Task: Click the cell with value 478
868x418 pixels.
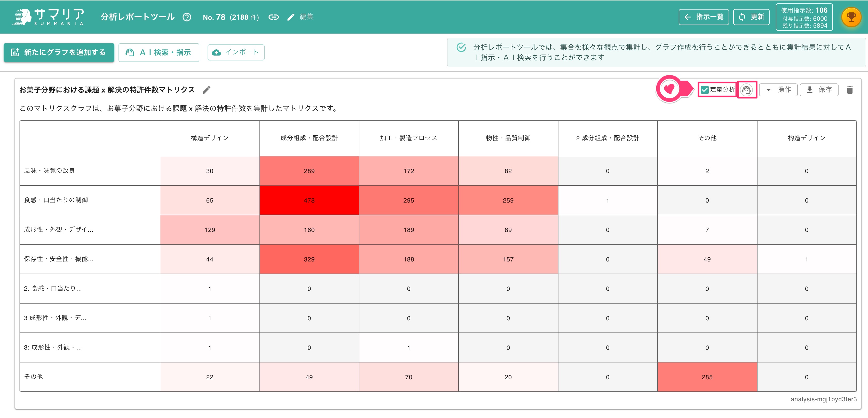Action: (309, 200)
